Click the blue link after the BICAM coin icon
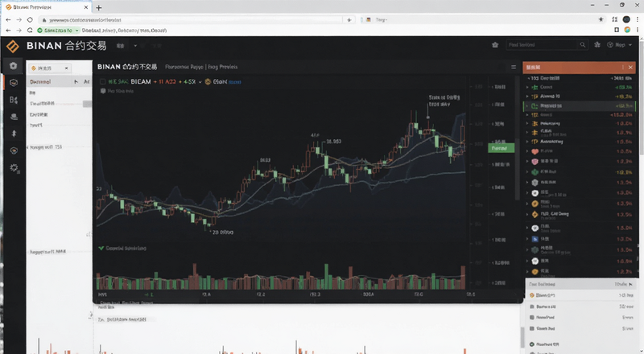The width and height of the screenshot is (644, 354). (234, 82)
